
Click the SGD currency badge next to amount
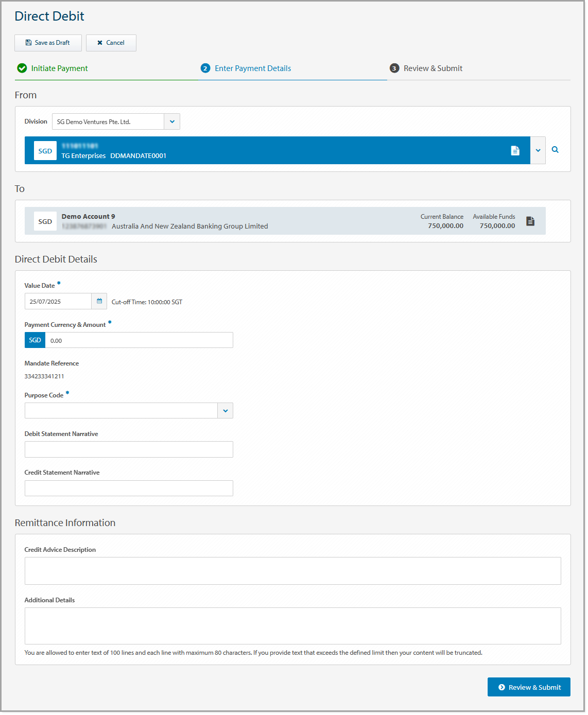[34, 340]
